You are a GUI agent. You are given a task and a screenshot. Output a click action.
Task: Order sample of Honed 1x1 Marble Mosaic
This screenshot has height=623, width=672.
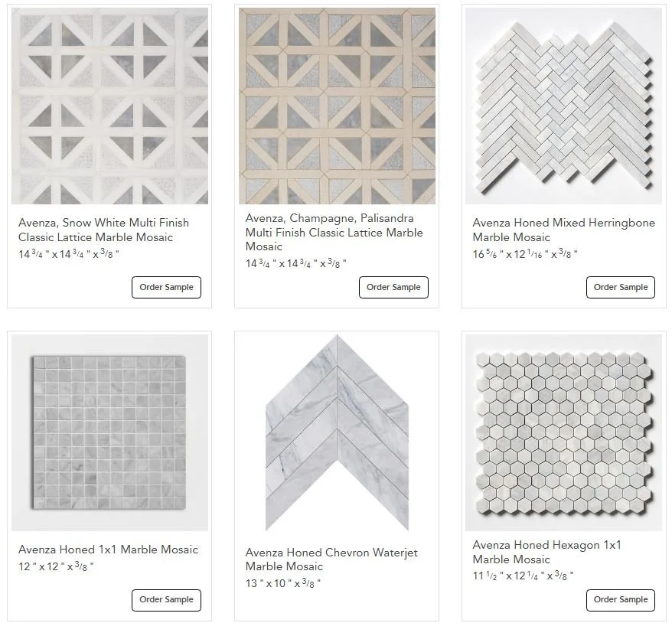[166, 600]
